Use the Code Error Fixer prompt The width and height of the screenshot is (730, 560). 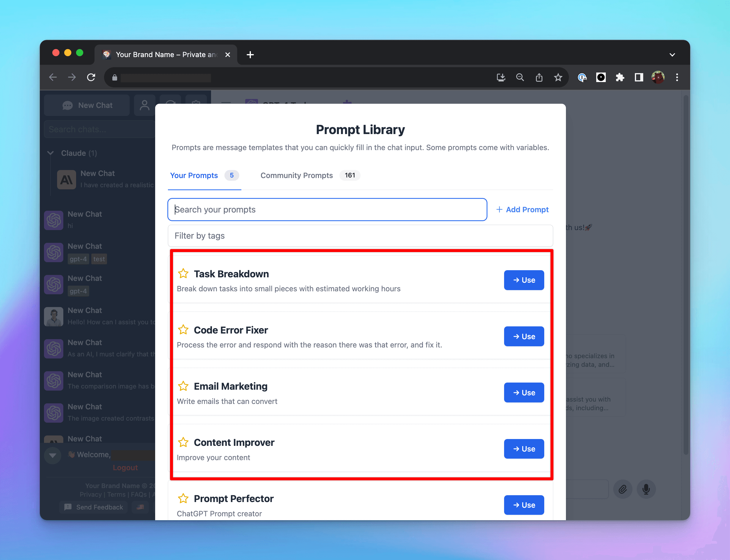(524, 336)
